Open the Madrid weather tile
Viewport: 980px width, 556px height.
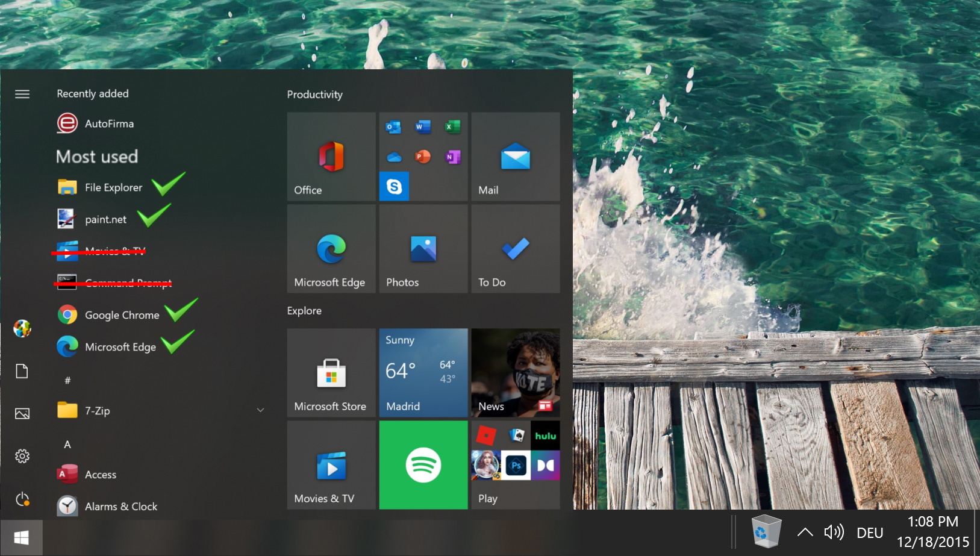pos(423,373)
